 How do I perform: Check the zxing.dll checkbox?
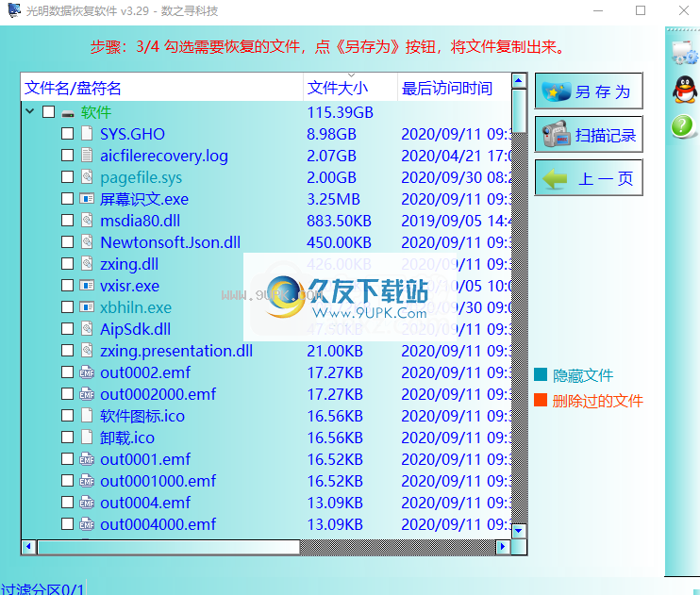pyautogui.click(x=67, y=263)
